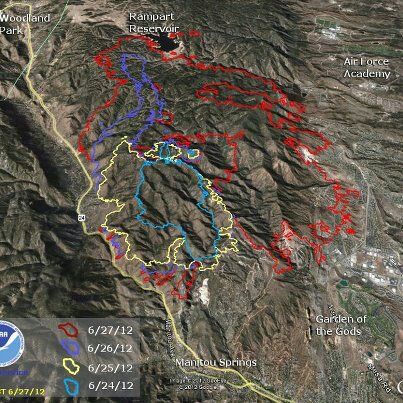Select the 6/26/12 legend date text
Image resolution: width=403 pixels, height=403 pixels.
110,348
